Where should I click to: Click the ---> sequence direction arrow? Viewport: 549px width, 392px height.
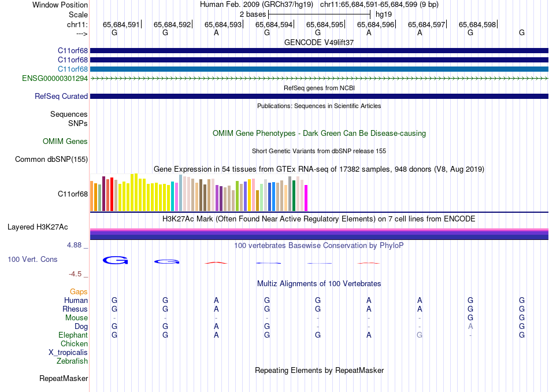point(81,34)
